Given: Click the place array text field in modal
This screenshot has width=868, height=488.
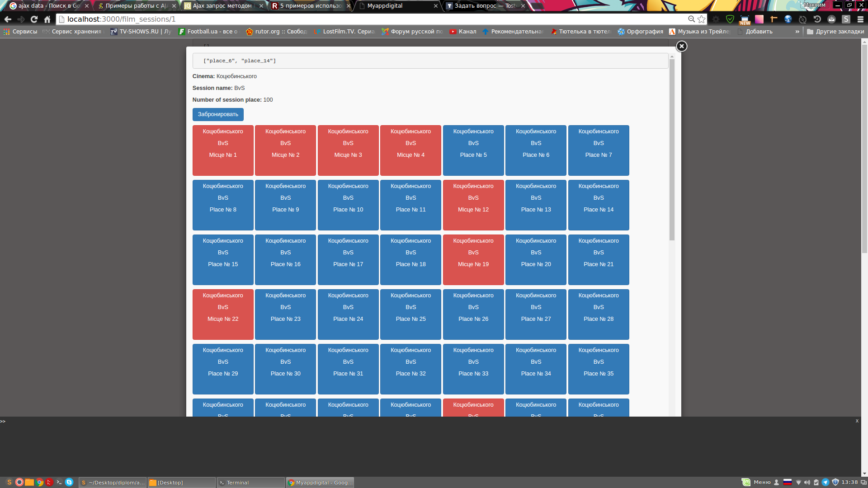Looking at the screenshot, I should click(430, 61).
